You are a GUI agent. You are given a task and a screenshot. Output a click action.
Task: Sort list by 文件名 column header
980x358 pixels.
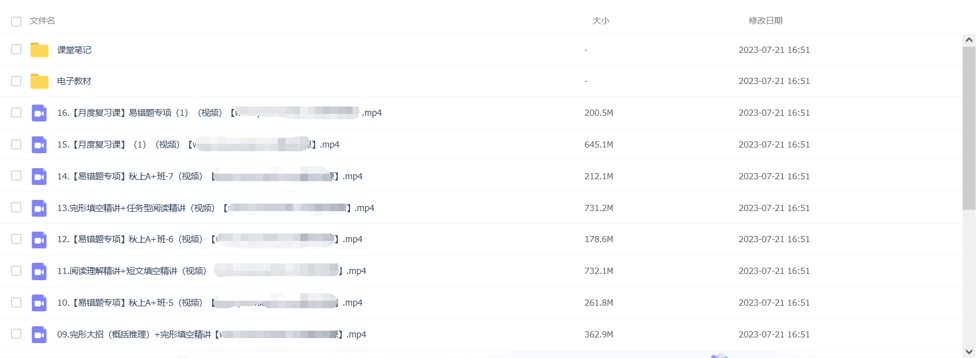42,21
